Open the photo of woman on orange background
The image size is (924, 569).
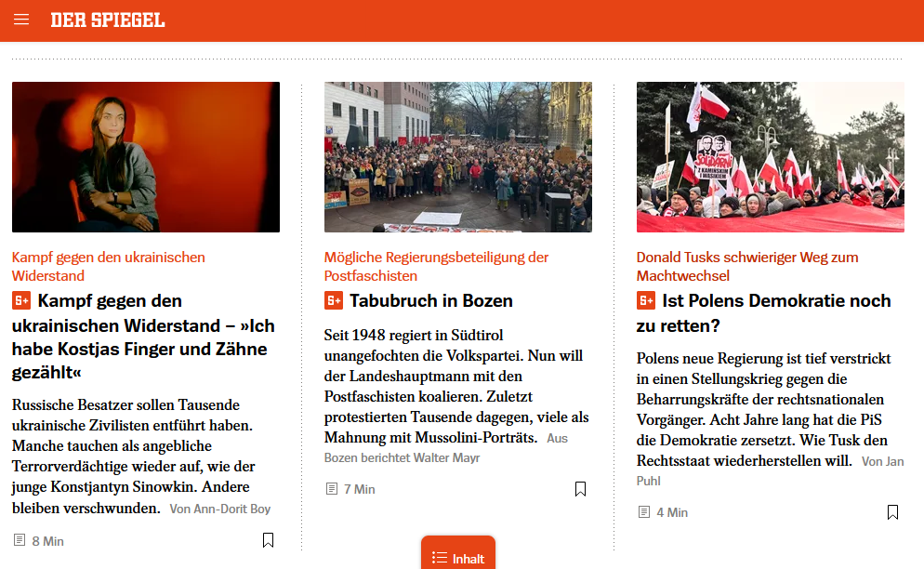click(146, 157)
